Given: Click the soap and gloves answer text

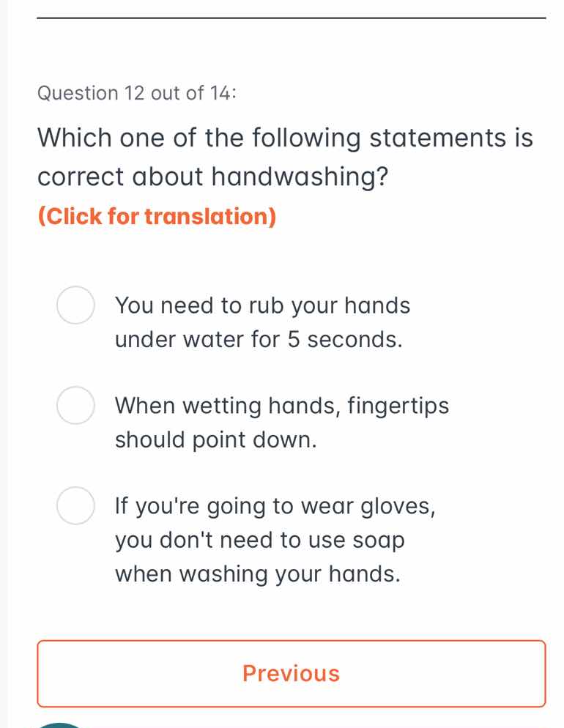Looking at the screenshot, I should (275, 540).
